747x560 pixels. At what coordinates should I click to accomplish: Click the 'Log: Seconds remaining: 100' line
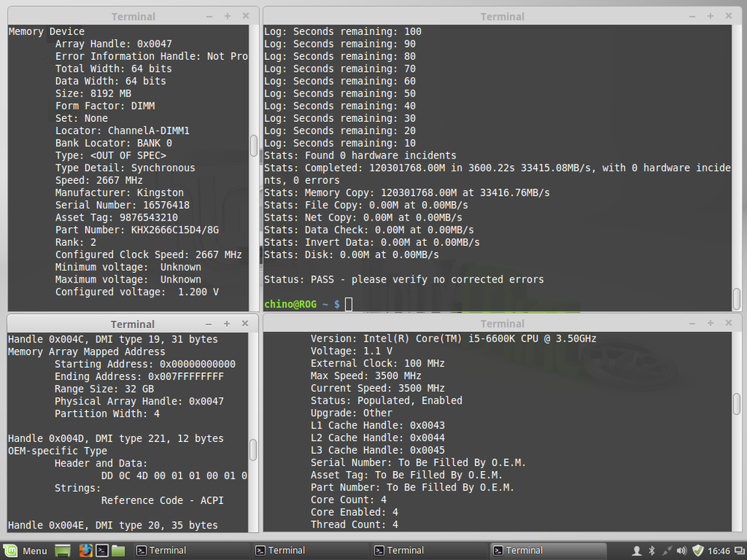pyautogui.click(x=343, y=32)
